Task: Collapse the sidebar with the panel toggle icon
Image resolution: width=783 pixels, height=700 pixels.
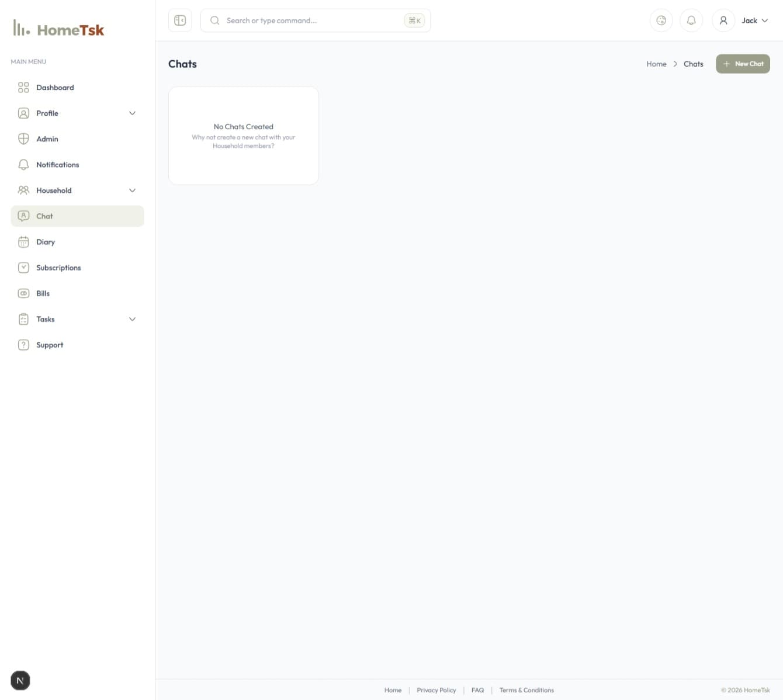Action: click(180, 20)
